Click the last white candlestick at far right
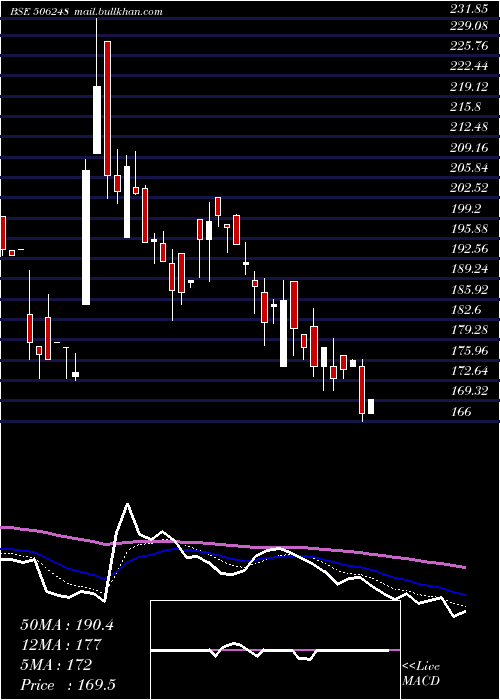Screen dimensions: 500x700 371,407
